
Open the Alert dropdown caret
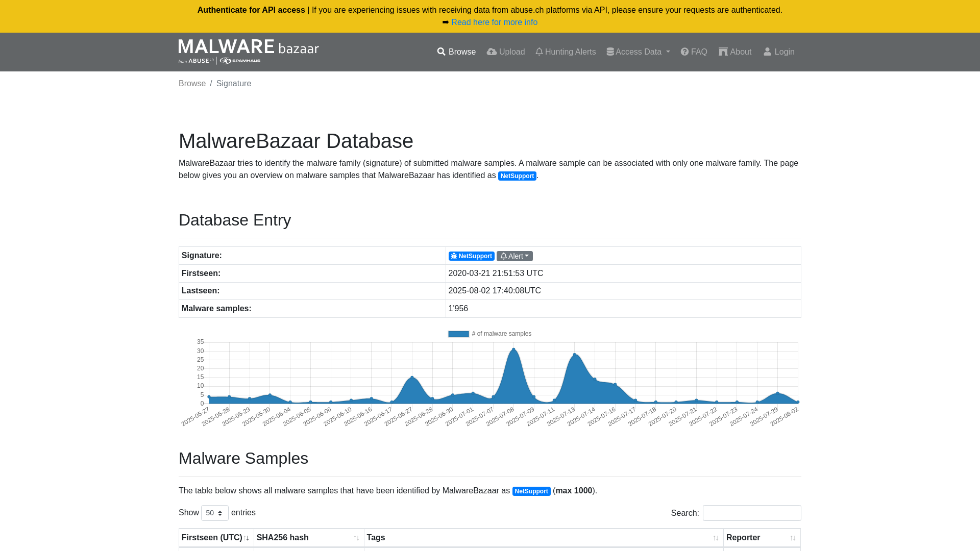coord(527,256)
